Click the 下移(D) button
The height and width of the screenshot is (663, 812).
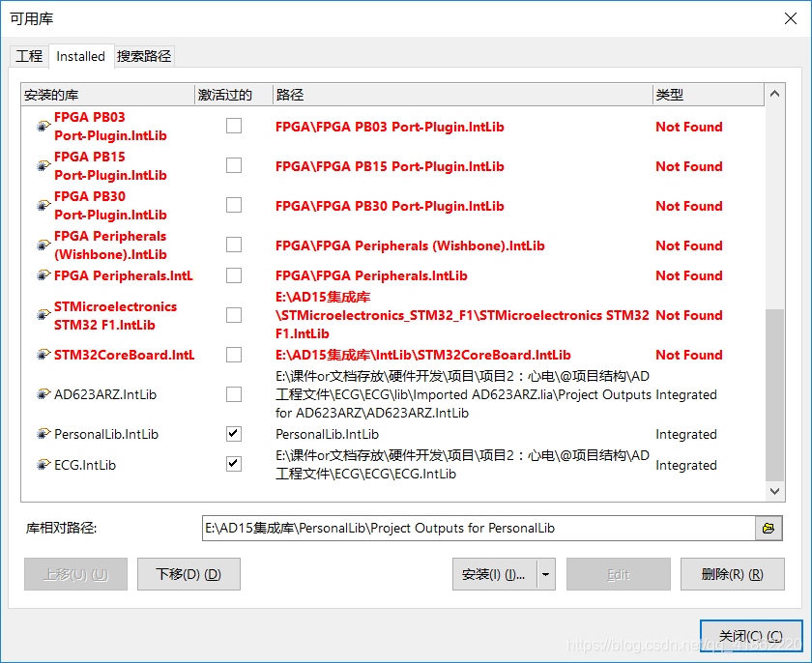188,574
